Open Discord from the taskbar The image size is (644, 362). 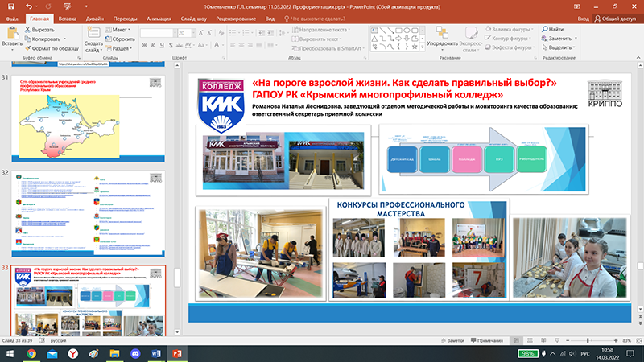135,353
